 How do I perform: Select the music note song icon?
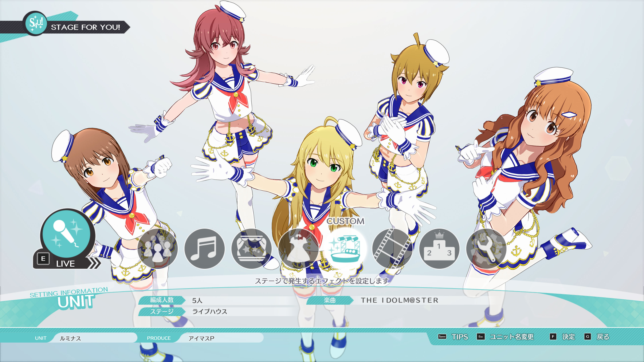(x=204, y=249)
